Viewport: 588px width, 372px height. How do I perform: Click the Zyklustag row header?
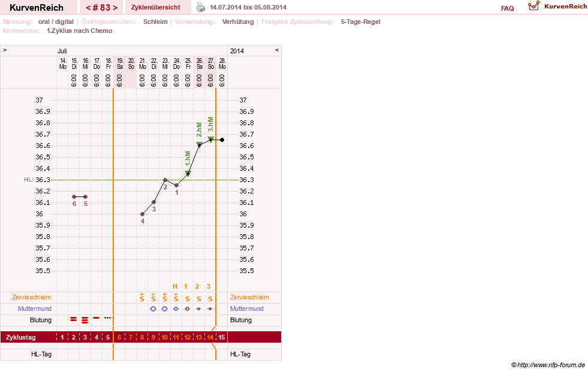pyautogui.click(x=21, y=337)
